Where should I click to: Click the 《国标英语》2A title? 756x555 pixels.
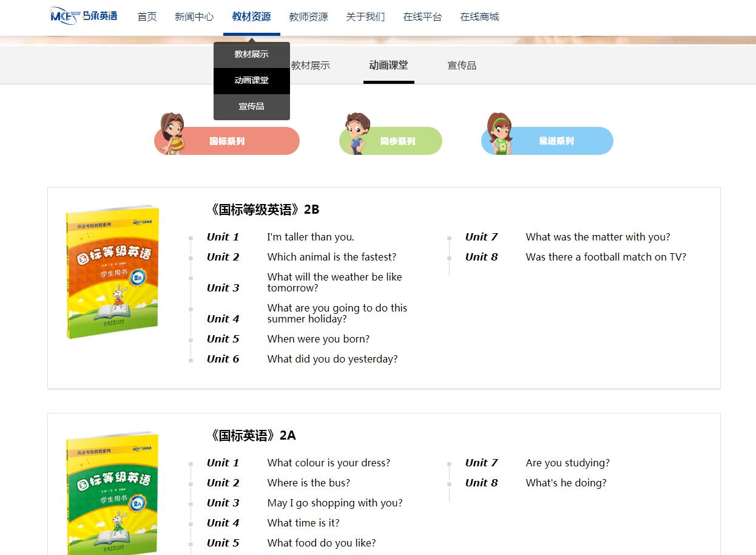(x=251, y=436)
